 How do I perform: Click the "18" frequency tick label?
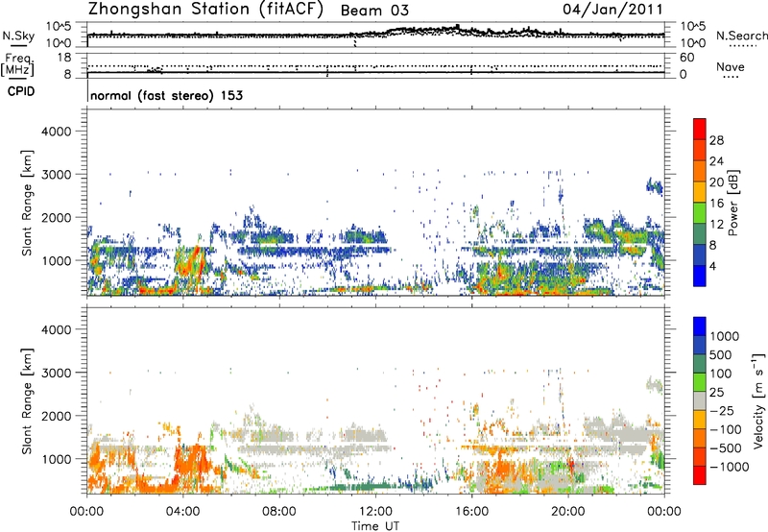click(64, 58)
